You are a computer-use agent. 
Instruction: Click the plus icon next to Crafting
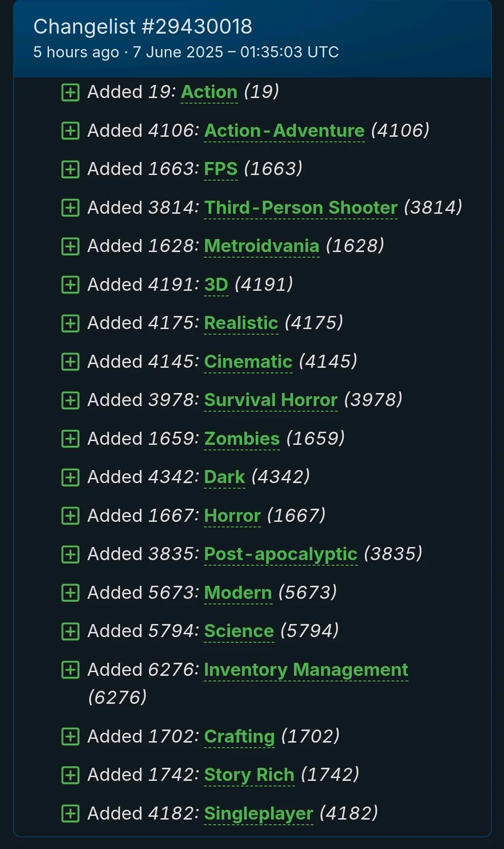click(x=70, y=737)
